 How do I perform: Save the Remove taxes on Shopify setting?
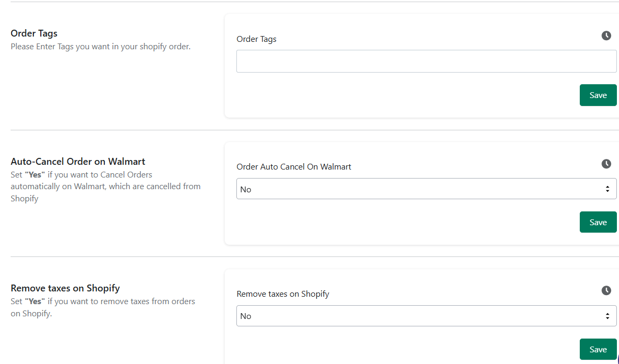(598, 349)
